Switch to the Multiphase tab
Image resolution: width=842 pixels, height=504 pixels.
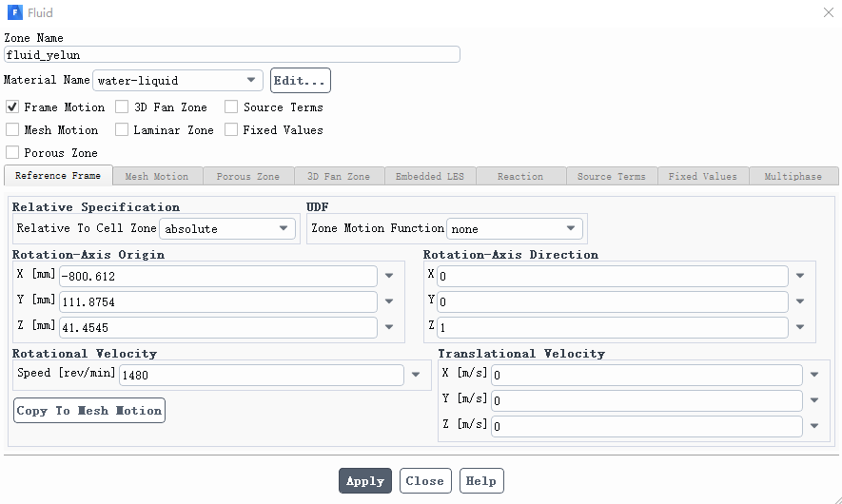click(x=793, y=176)
